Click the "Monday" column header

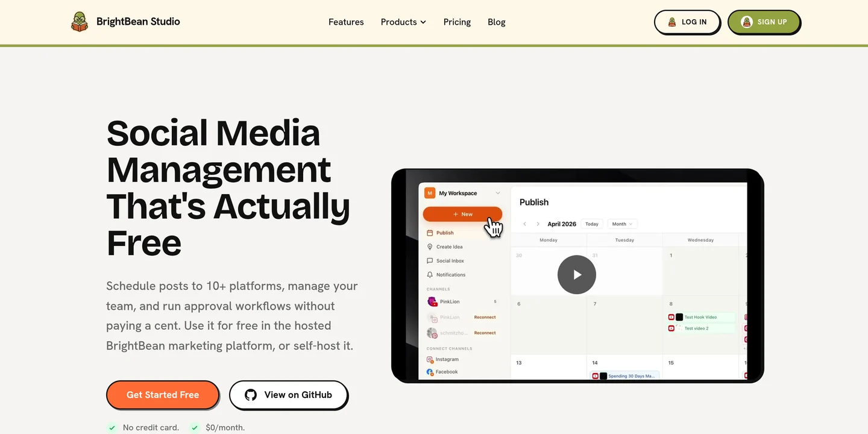click(549, 240)
